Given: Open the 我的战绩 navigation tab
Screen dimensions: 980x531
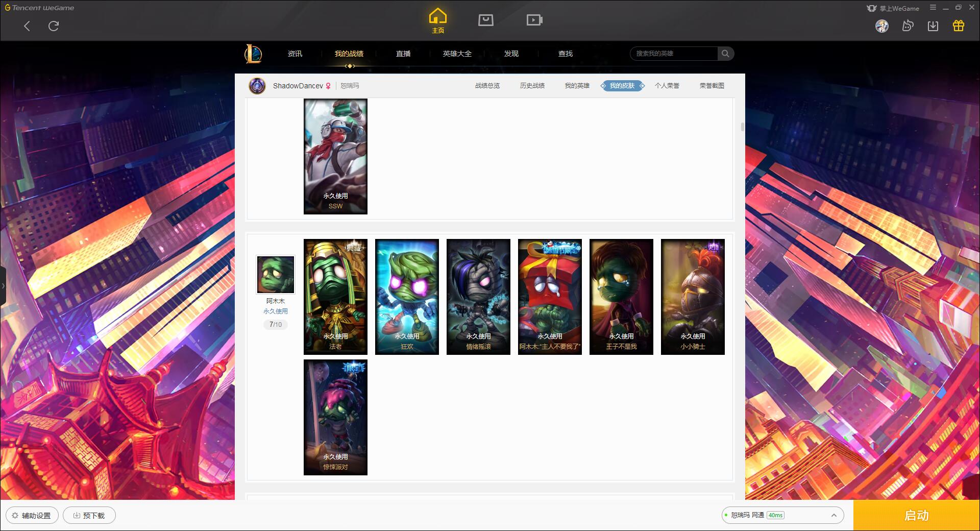Looking at the screenshot, I should tap(349, 54).
